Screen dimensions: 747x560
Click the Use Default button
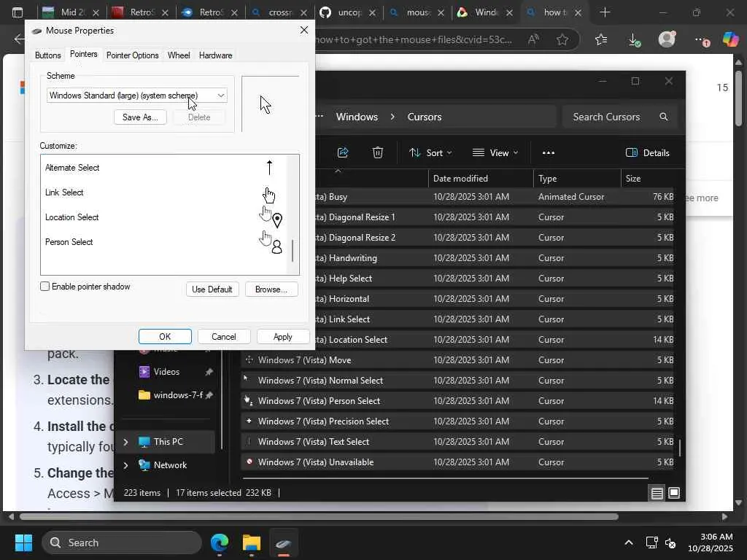pyautogui.click(x=212, y=289)
